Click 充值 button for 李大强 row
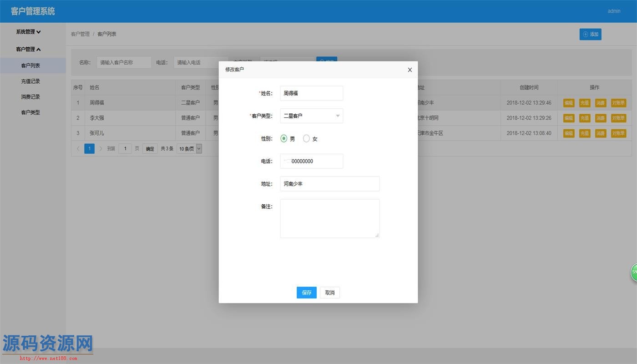The width and height of the screenshot is (637, 364). (x=585, y=118)
